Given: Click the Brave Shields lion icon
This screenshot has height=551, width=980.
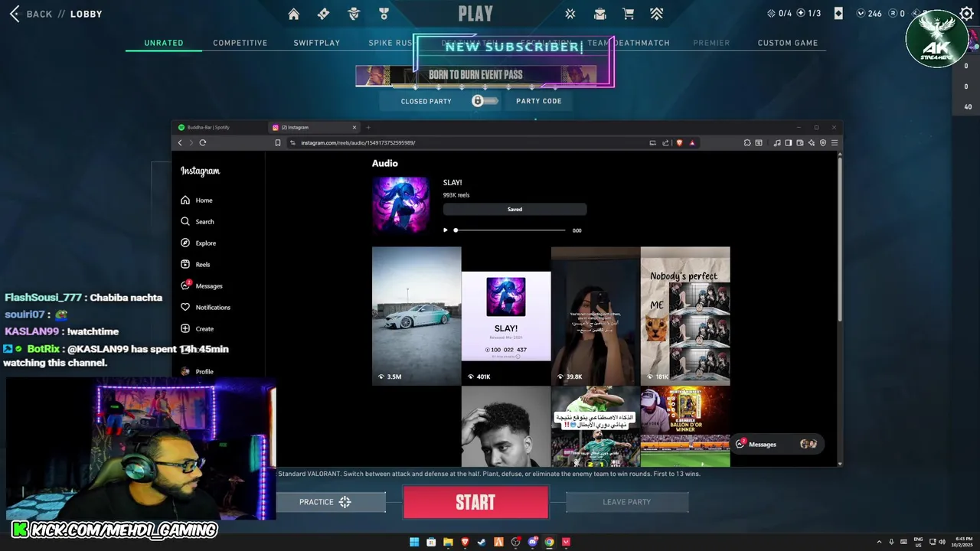Looking at the screenshot, I should (678, 142).
